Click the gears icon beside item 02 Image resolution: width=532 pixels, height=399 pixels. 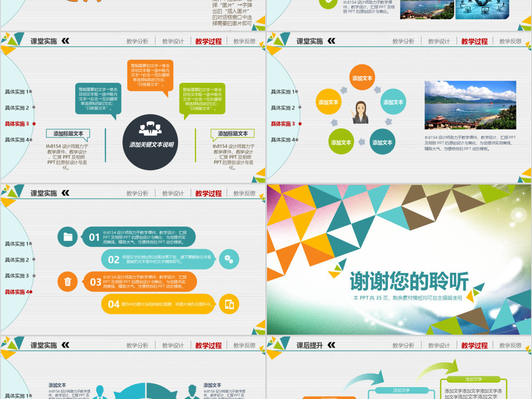[x=229, y=259]
